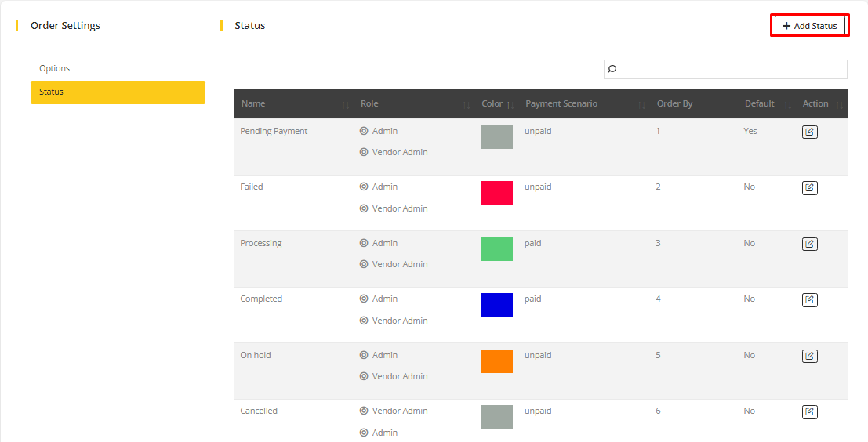Click edit icon for Completed status
This screenshot has width=868, height=442.
[x=809, y=300]
